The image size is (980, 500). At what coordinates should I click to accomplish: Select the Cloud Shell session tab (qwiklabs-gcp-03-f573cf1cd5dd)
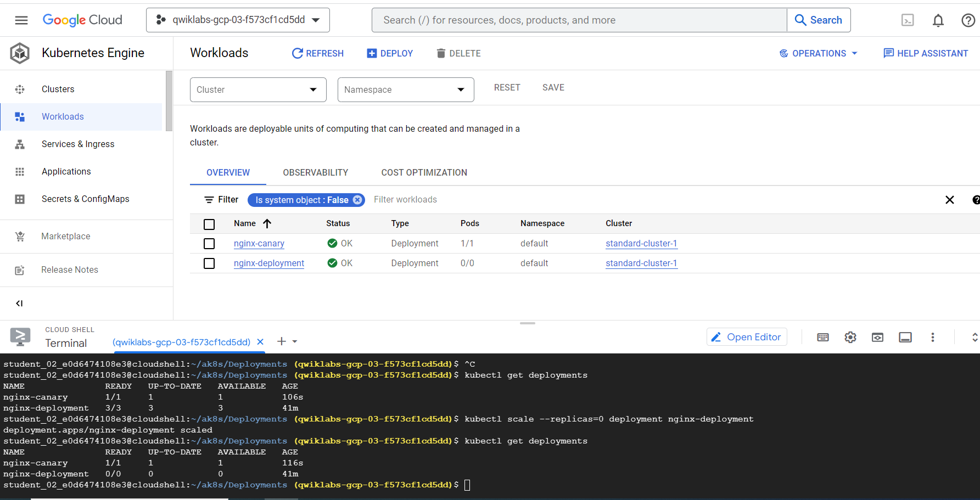[181, 342]
